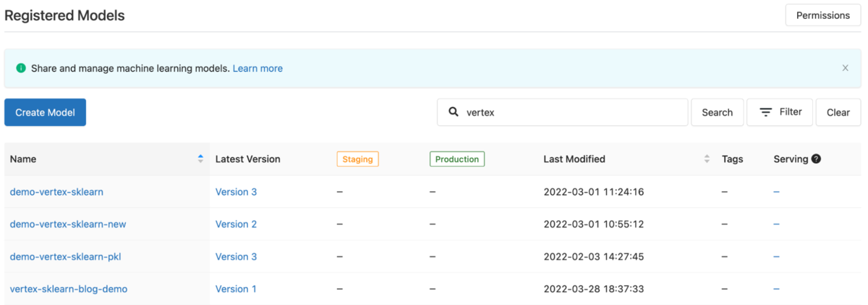Follow the Learn more link
The image size is (868, 305).
(x=258, y=68)
